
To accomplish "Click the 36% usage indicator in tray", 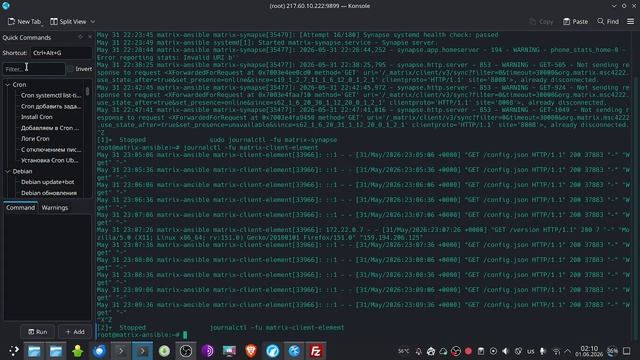I will (x=613, y=351).
